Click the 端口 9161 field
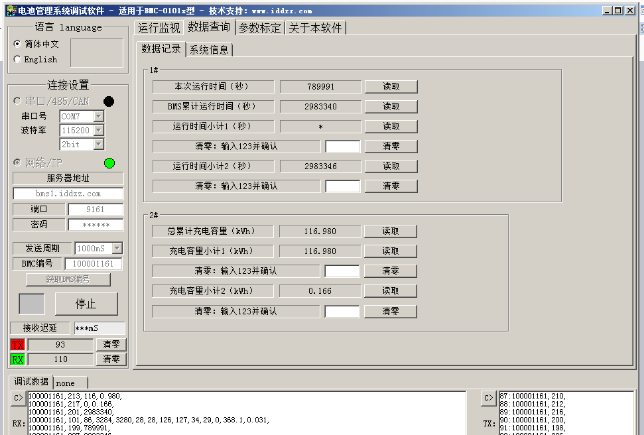The width and height of the screenshot is (644, 435). point(95,209)
